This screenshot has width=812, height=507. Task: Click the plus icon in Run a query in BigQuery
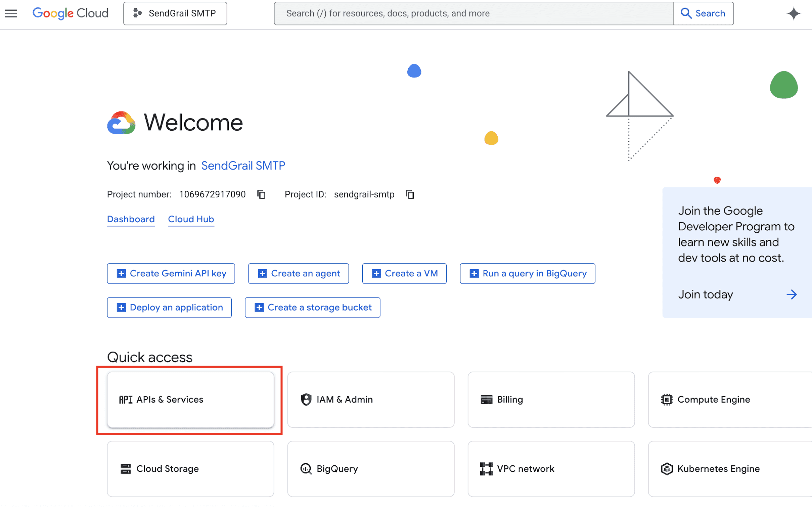pos(474,274)
